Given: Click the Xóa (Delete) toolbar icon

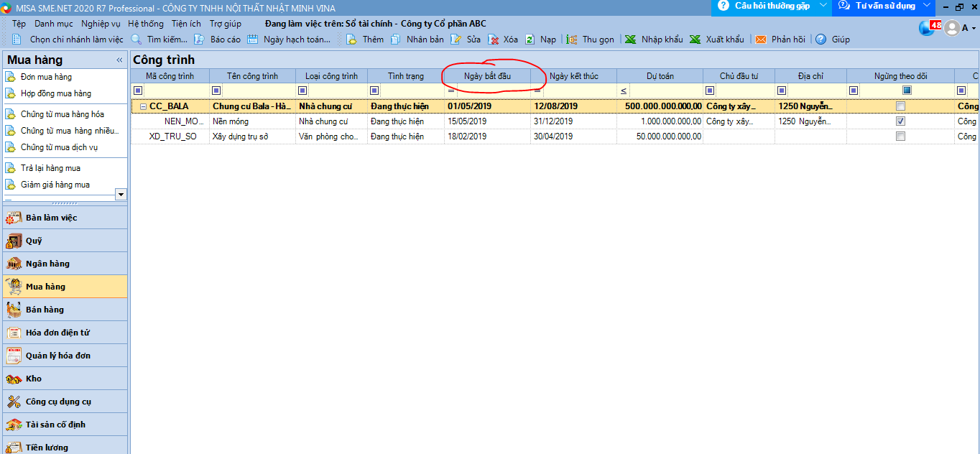Looking at the screenshot, I should 494,40.
